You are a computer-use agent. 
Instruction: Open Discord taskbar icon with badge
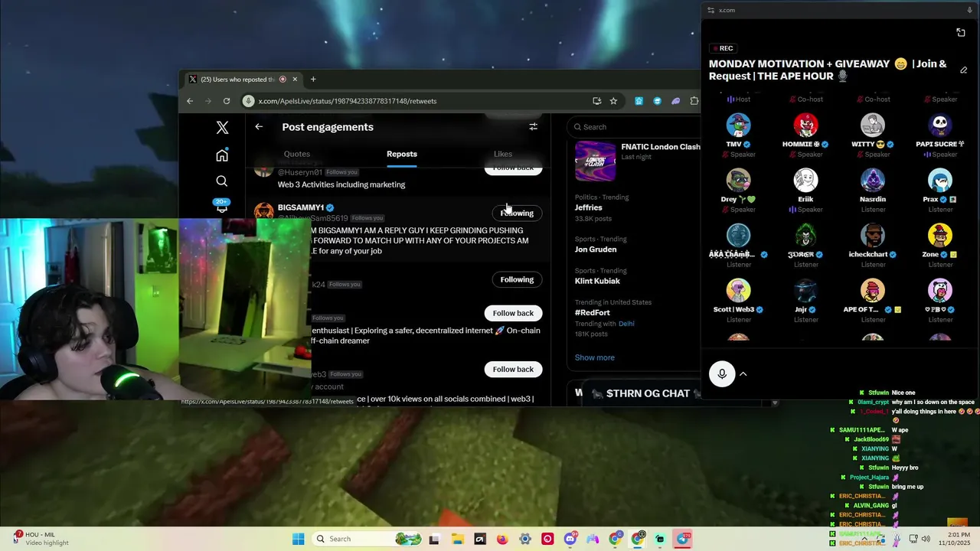point(570,539)
